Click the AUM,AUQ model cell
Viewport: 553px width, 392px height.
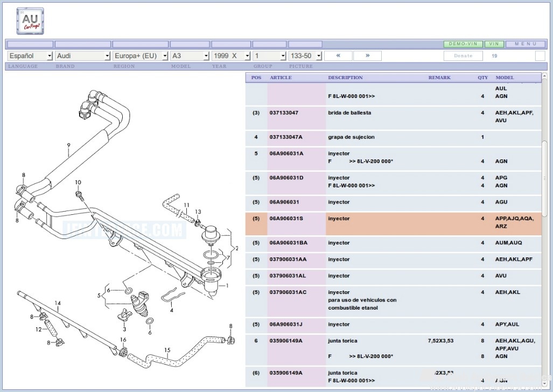coord(508,243)
